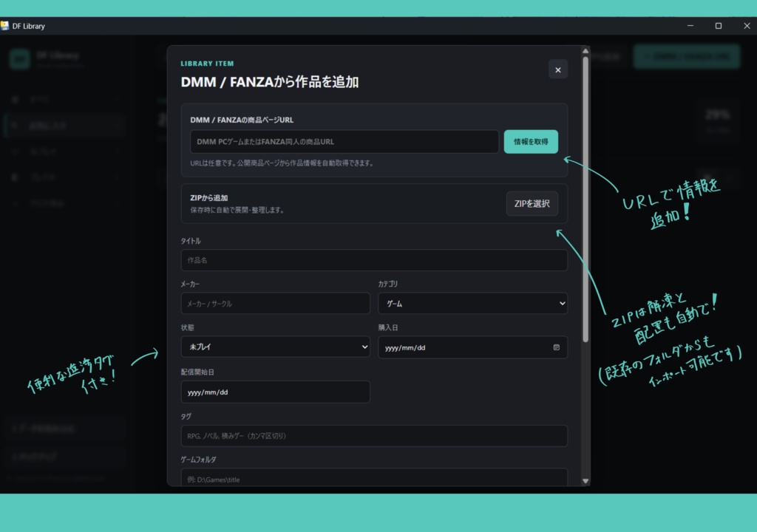Image resolution: width=757 pixels, height=532 pixels.
Task: Click the 購入日 date field
Action: click(472, 347)
